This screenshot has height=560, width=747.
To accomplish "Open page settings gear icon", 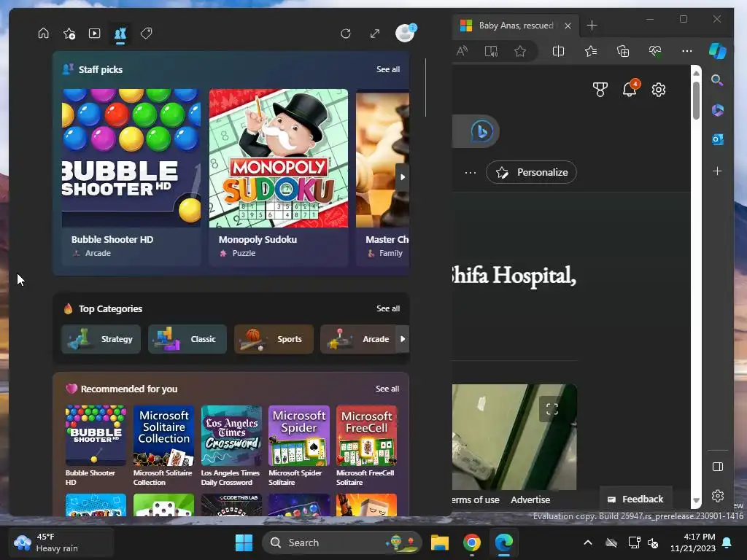I will 659,90.
